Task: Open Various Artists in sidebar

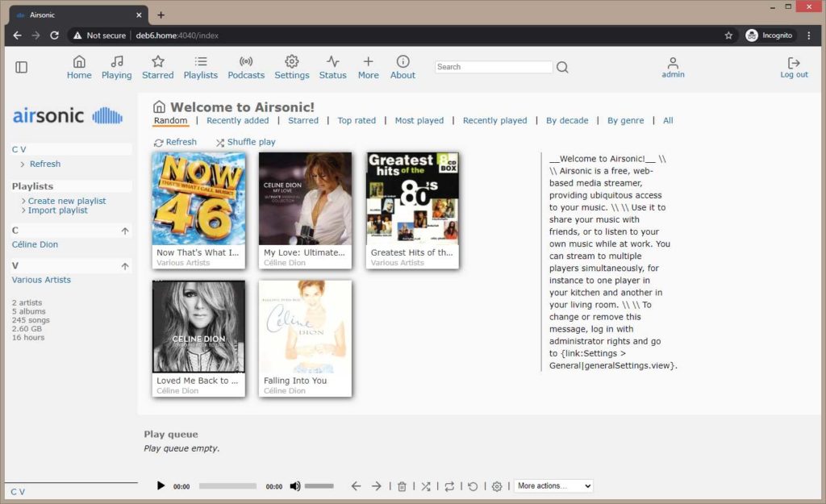Action: (41, 280)
